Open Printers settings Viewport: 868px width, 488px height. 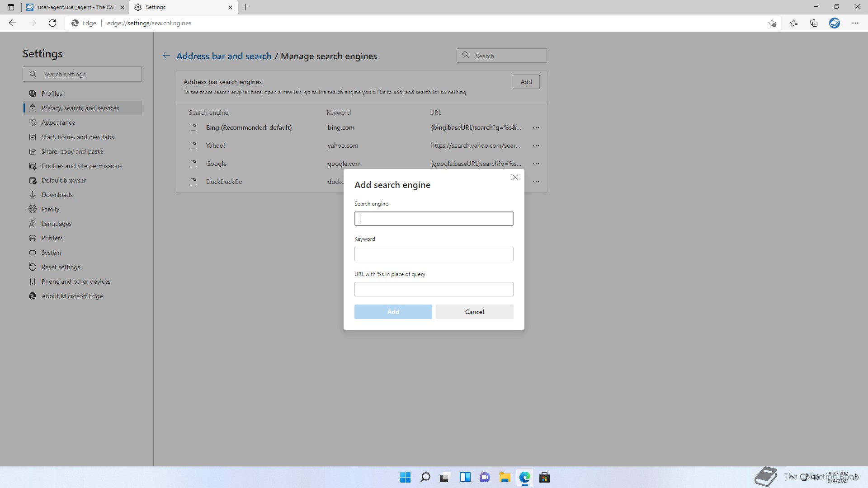(x=82, y=238)
